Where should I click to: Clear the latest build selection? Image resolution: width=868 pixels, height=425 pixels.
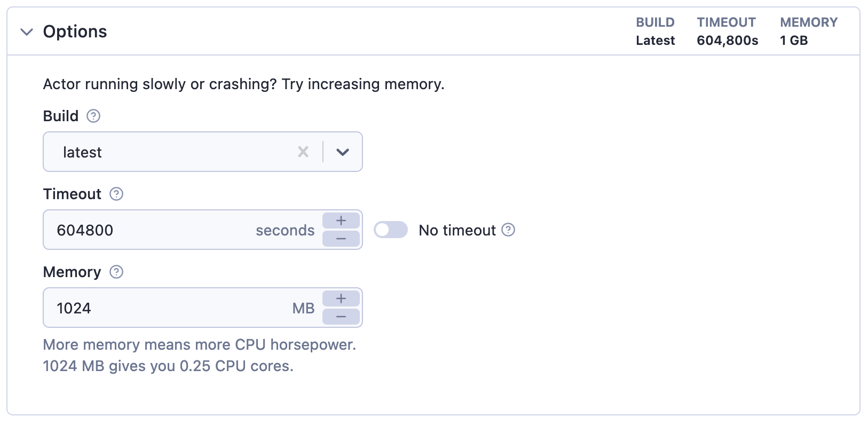click(x=303, y=152)
